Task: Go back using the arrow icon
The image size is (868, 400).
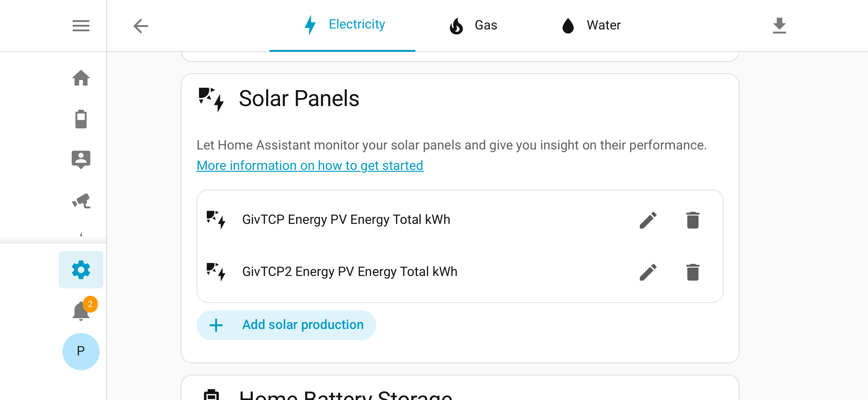Action: [141, 26]
